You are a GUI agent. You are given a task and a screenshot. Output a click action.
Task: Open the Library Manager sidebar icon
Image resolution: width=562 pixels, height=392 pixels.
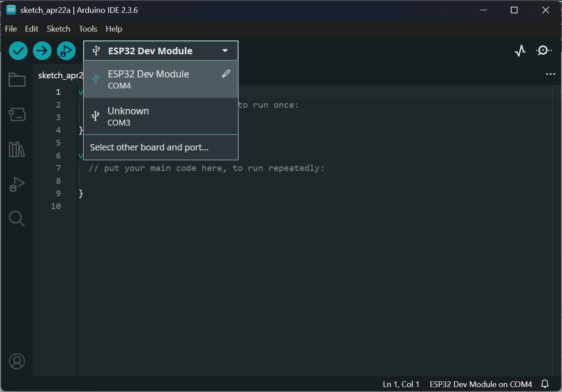(17, 150)
